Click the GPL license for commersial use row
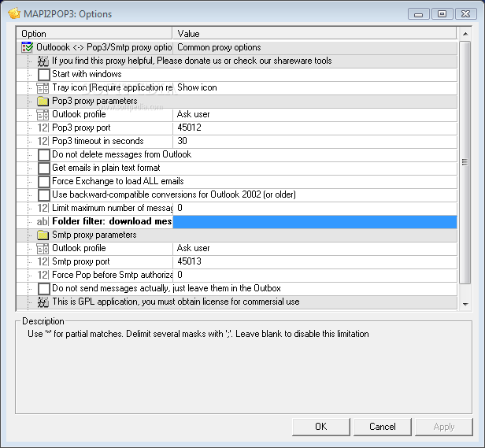 [237, 302]
